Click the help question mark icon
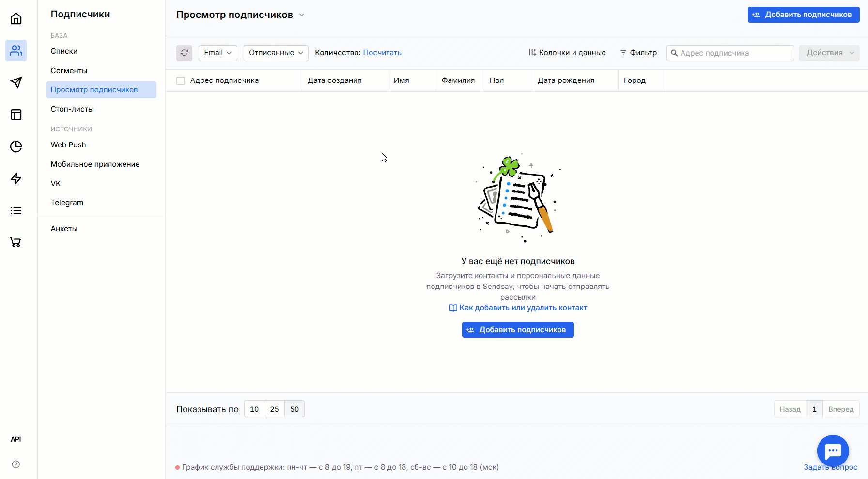 click(x=16, y=464)
